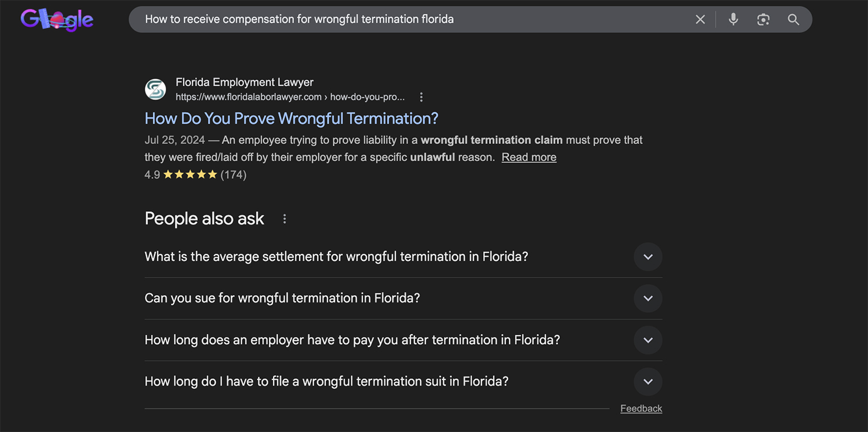Open the three-dot menu for the search result
868x432 pixels.
click(421, 97)
